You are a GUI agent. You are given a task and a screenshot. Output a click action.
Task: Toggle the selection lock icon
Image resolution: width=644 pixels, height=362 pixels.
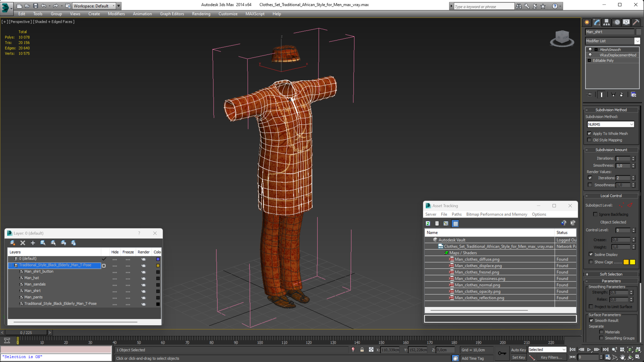click(x=362, y=350)
